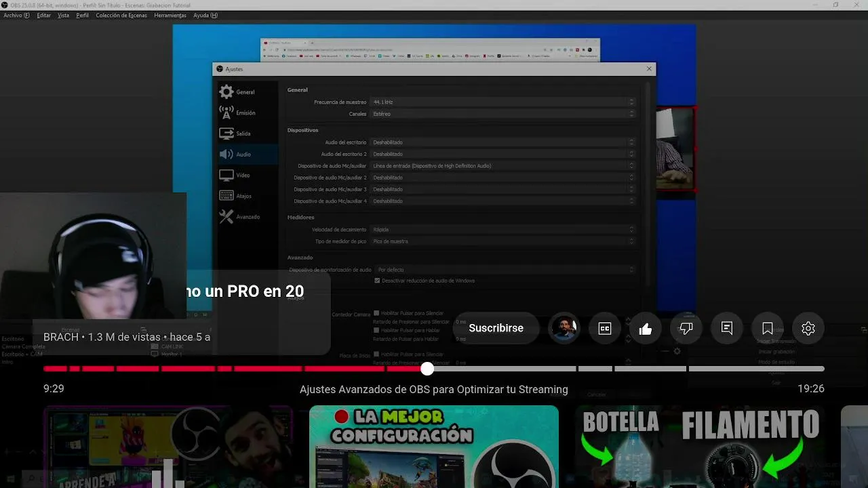
Task: Open the Editar menu
Action: click(x=43, y=15)
